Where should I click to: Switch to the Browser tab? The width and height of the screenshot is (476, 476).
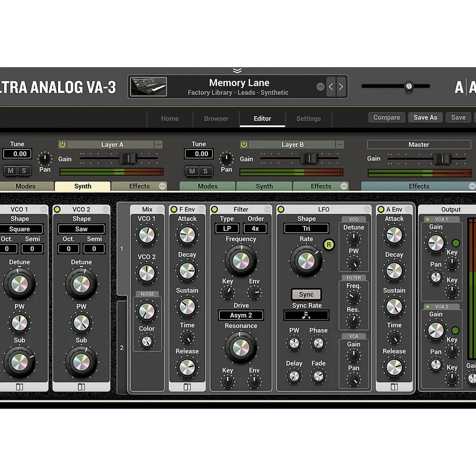pos(216,118)
